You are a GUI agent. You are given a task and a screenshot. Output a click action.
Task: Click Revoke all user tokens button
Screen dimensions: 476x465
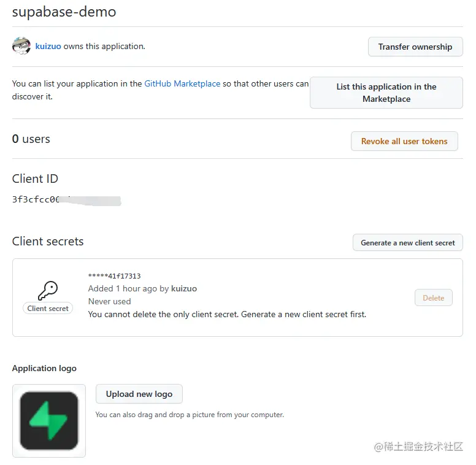click(404, 141)
